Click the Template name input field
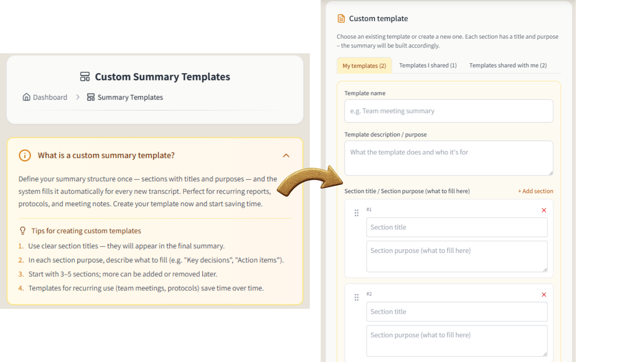This screenshot has height=362, width=644. click(449, 111)
